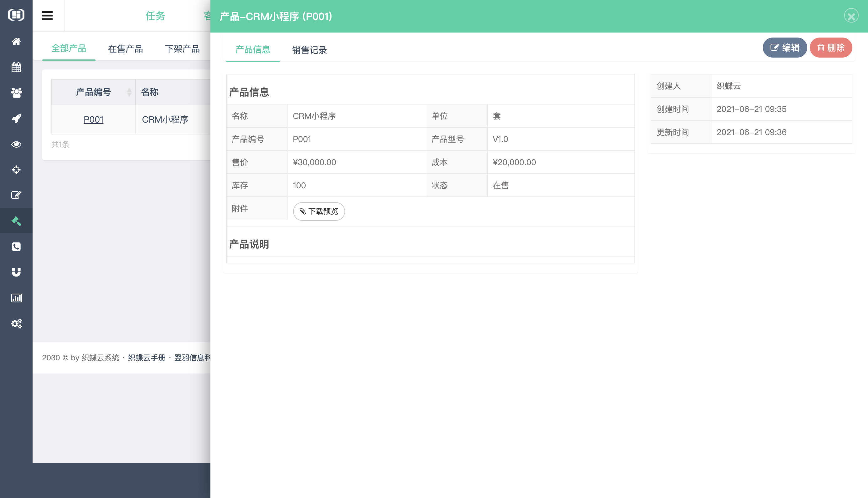This screenshot has width=868, height=498.
Task: Open the compose/edit pencil icon
Action: coord(16,195)
